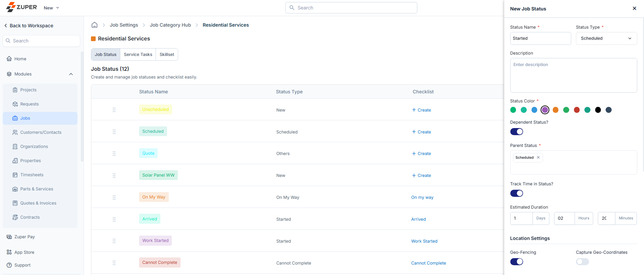Click drag handle of Quote row
The image size is (644, 275).
[114, 154]
